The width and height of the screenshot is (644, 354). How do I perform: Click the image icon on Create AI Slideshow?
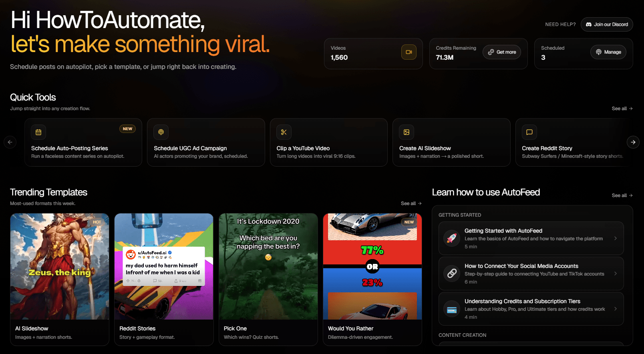point(407,132)
